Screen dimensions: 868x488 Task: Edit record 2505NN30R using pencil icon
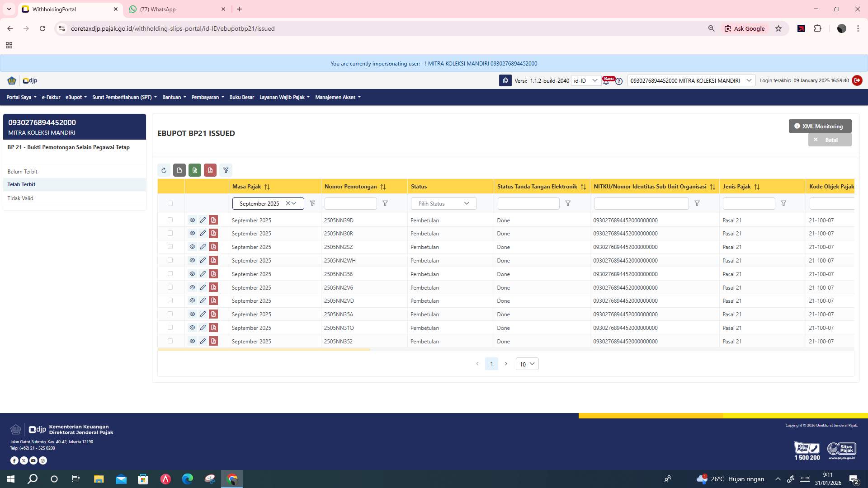click(203, 233)
